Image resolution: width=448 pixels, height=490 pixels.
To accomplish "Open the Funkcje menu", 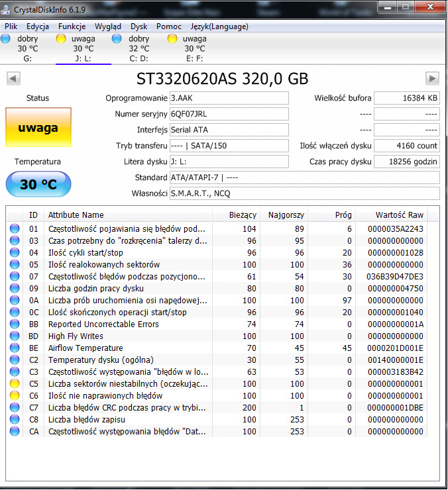I will coord(72,26).
